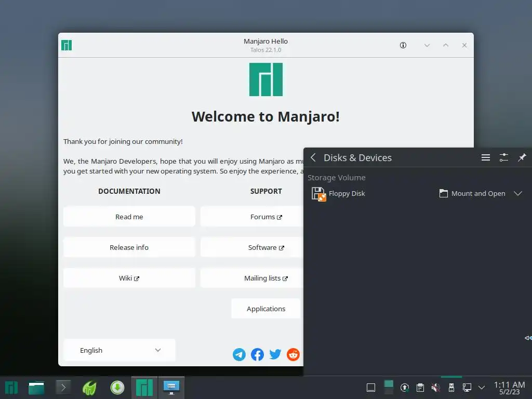
Task: Open the Reddit social icon
Action: [293, 354]
